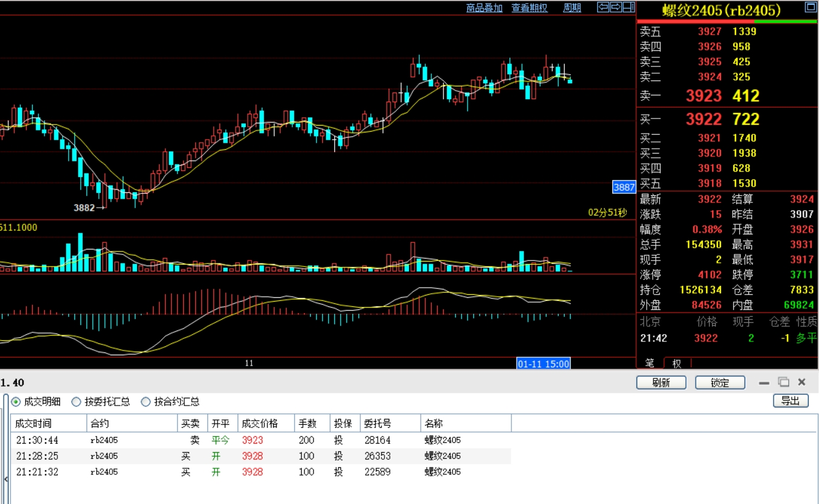This screenshot has height=504, width=819.
Task: Sort by 成交时间 column header
Action: (48, 424)
